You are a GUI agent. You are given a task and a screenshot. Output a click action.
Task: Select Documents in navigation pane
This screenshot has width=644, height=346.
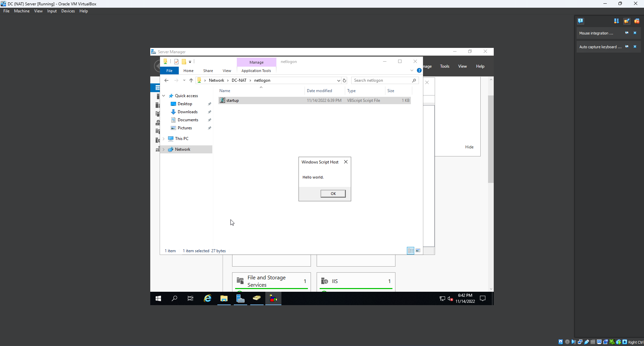[x=188, y=120]
